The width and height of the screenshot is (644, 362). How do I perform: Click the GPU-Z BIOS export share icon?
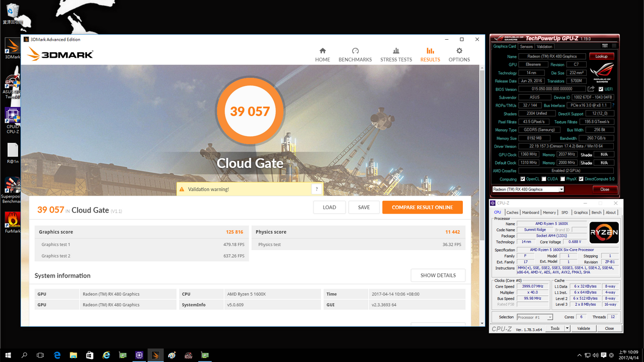click(591, 89)
